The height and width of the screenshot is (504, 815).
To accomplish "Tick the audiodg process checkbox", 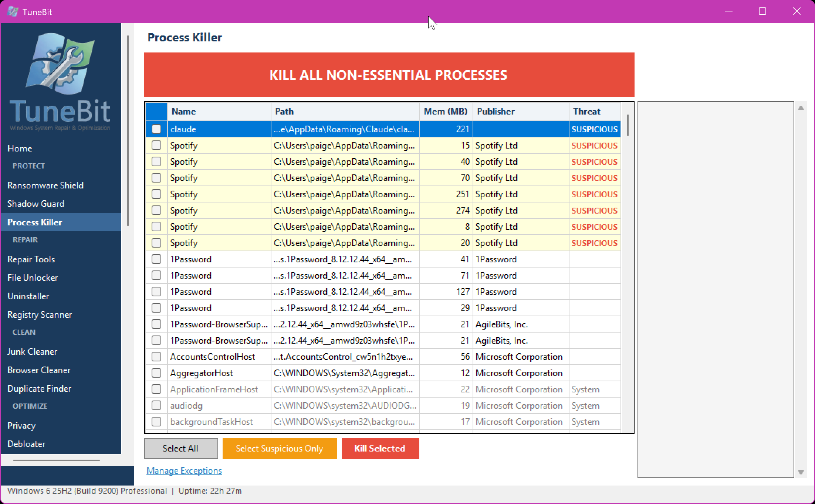I will click(156, 405).
